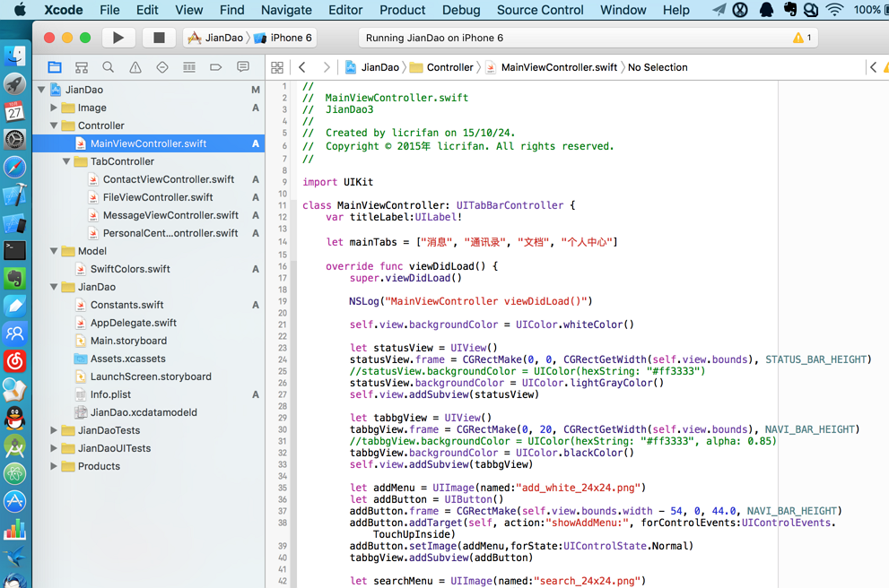Open the Breakpoint navigator
Viewport: 889px width, 588px height.
215,67
